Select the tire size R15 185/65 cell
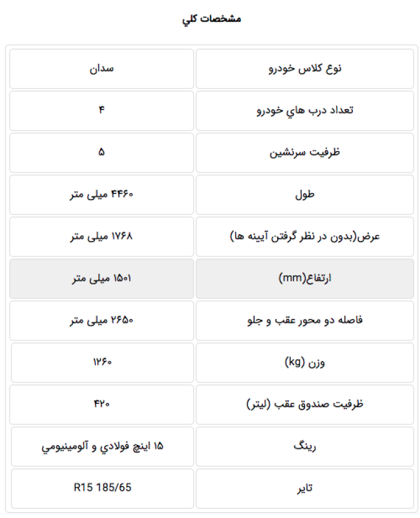The height and width of the screenshot is (518, 420). point(102,488)
